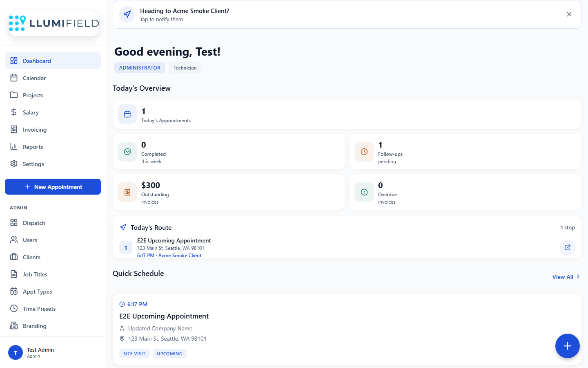Click the Today's Appointments calendar icon
The image size is (588, 368).
[127, 114]
